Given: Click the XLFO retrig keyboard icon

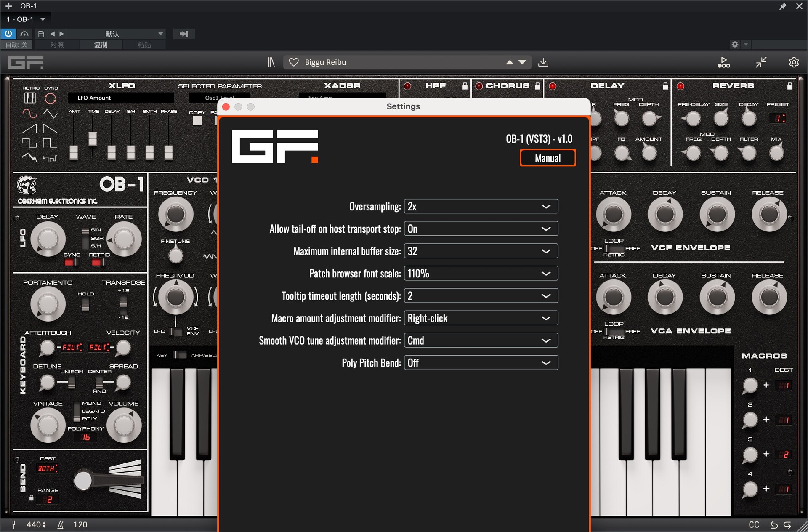Looking at the screenshot, I should coord(30,98).
